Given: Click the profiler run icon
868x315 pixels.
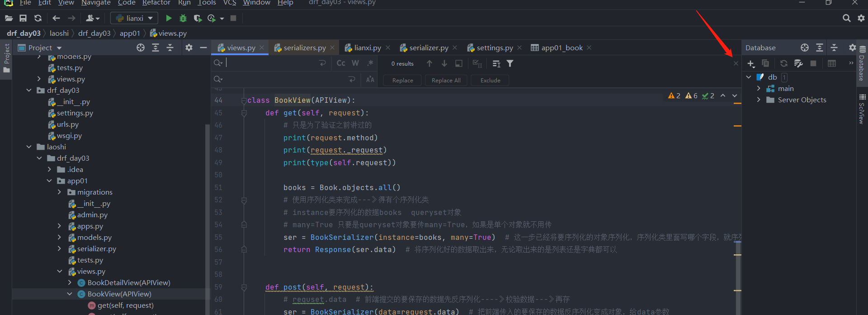Looking at the screenshot, I should tap(212, 18).
